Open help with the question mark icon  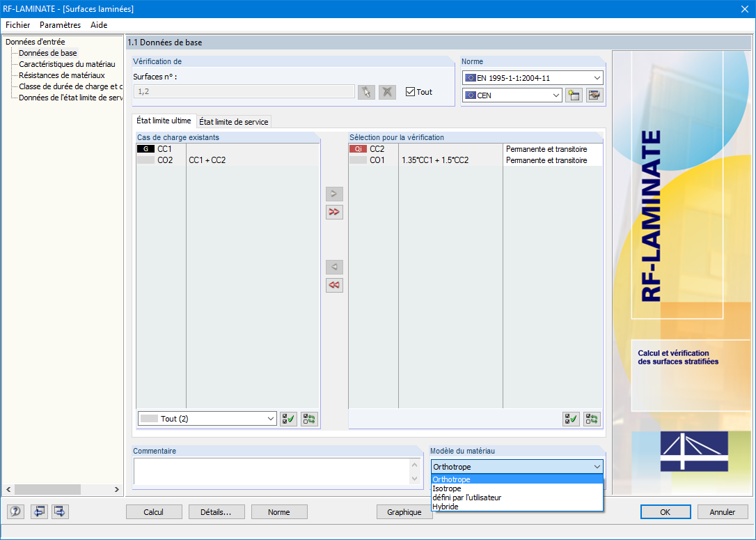coord(15,511)
